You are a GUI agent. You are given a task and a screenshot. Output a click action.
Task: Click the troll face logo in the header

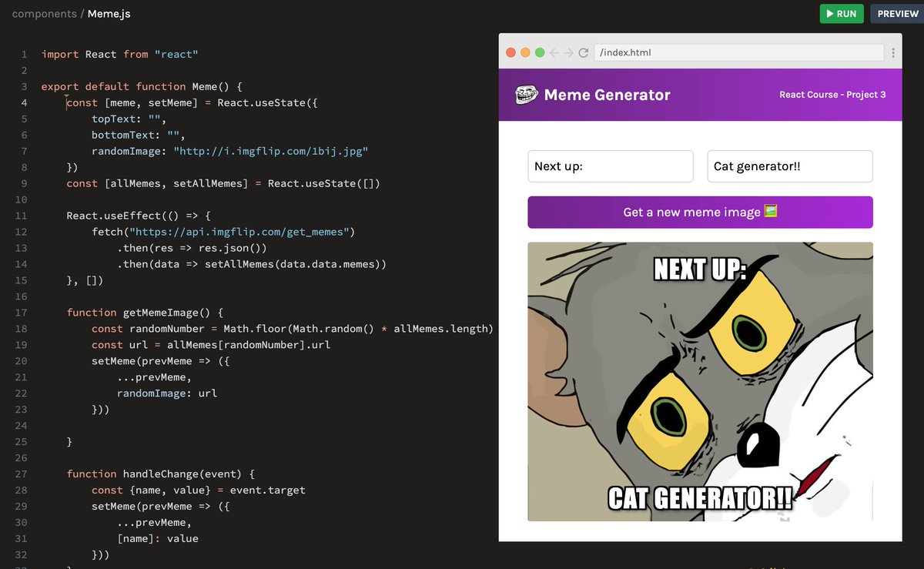click(x=524, y=95)
